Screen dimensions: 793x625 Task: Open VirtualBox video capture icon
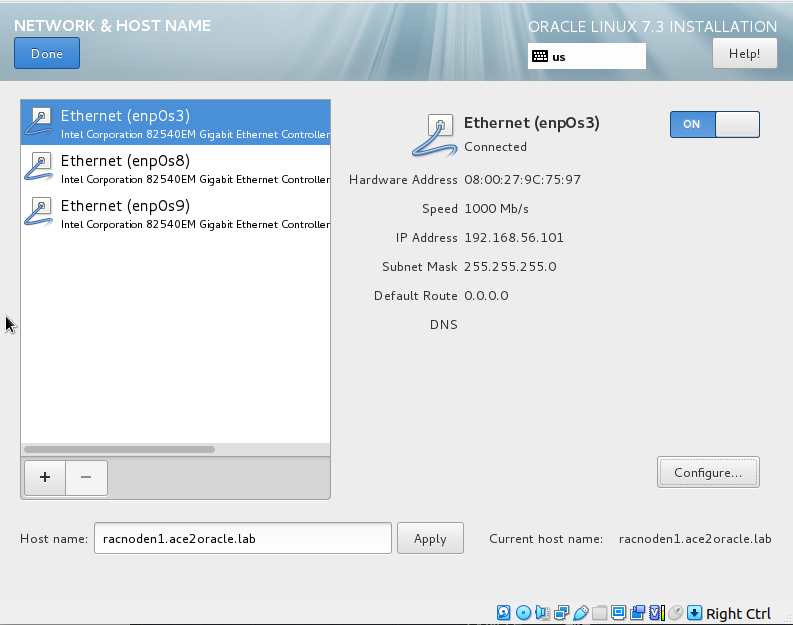637,613
